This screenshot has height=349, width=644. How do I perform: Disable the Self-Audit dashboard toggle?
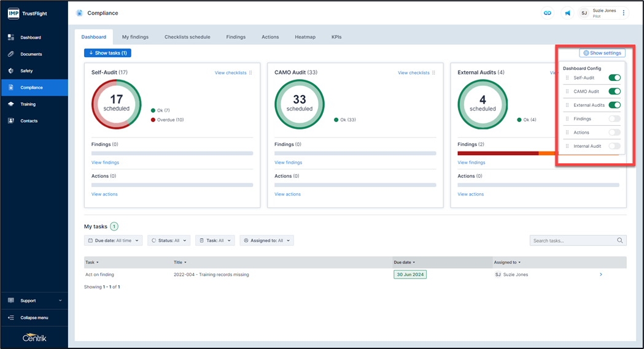click(x=614, y=78)
